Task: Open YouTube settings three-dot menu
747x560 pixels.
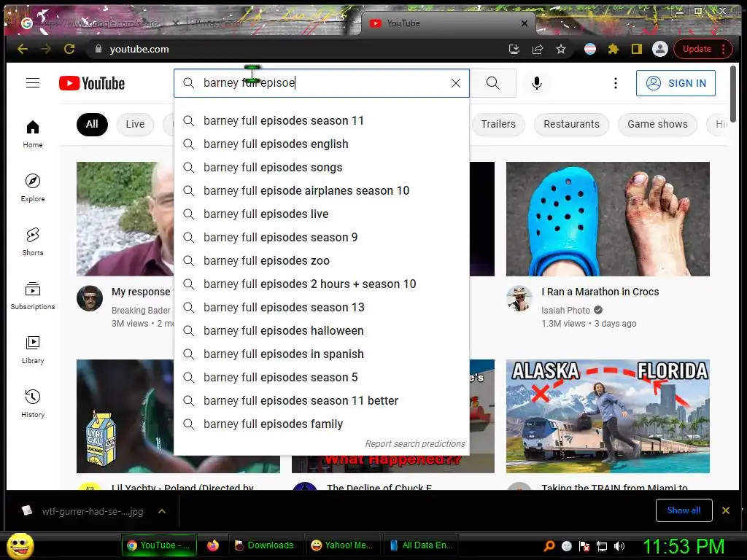Action: [616, 83]
